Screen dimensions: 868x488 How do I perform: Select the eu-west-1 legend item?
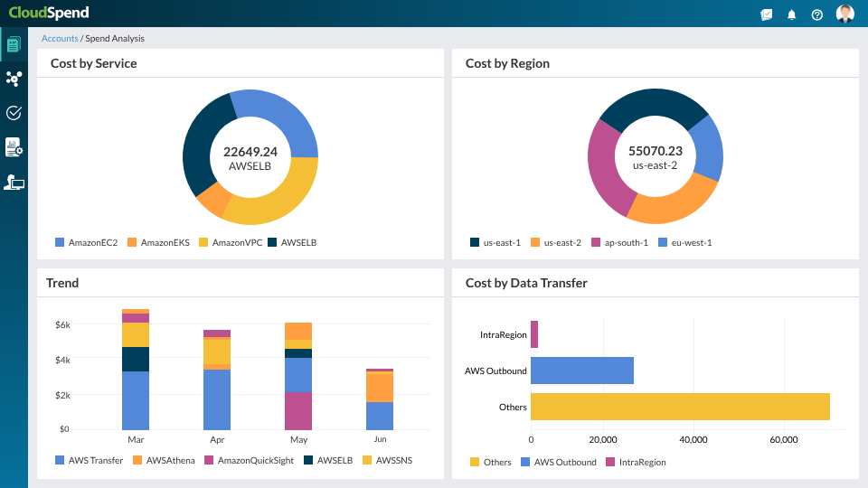[x=684, y=242]
